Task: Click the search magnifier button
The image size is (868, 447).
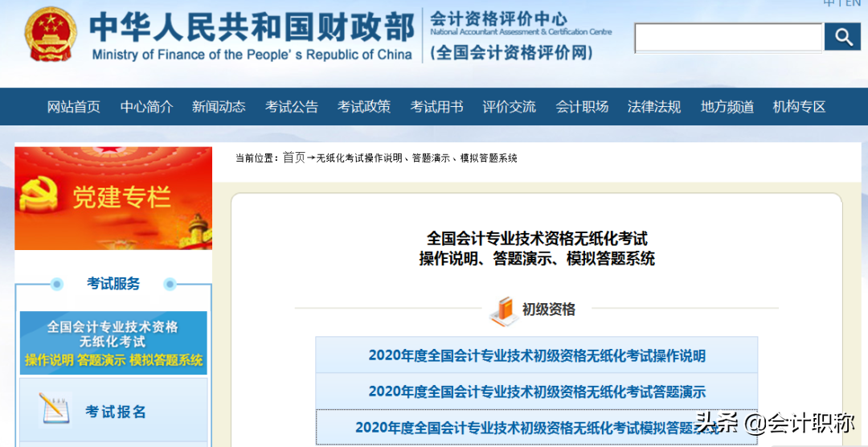Action: coord(842,37)
